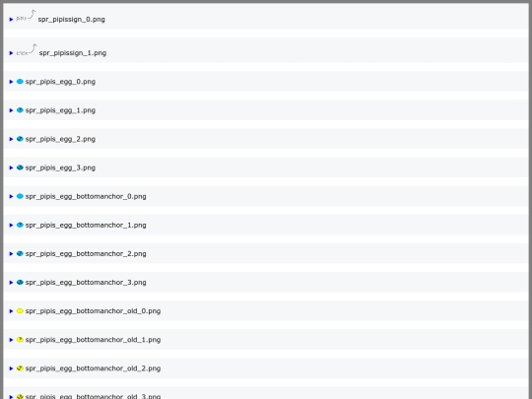This screenshot has height=399, width=532.
Task: Select the spr_pipis_egg_0.png file name
Action: [x=60, y=82]
